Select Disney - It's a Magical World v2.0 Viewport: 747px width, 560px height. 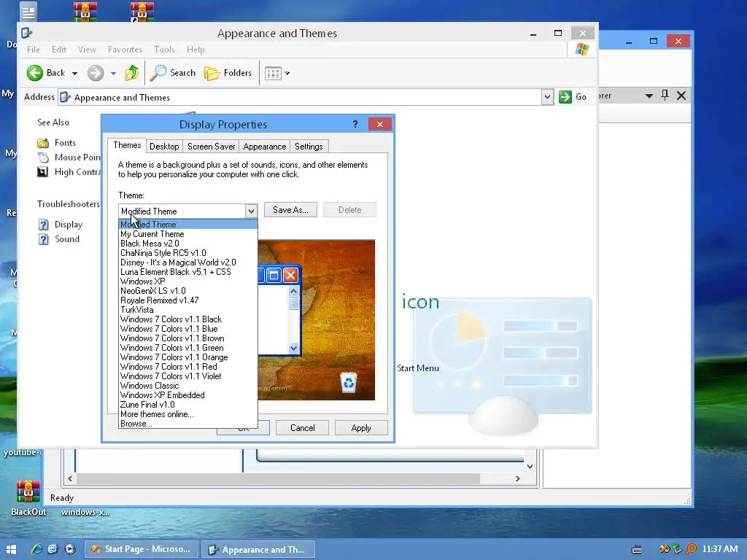tap(187, 262)
